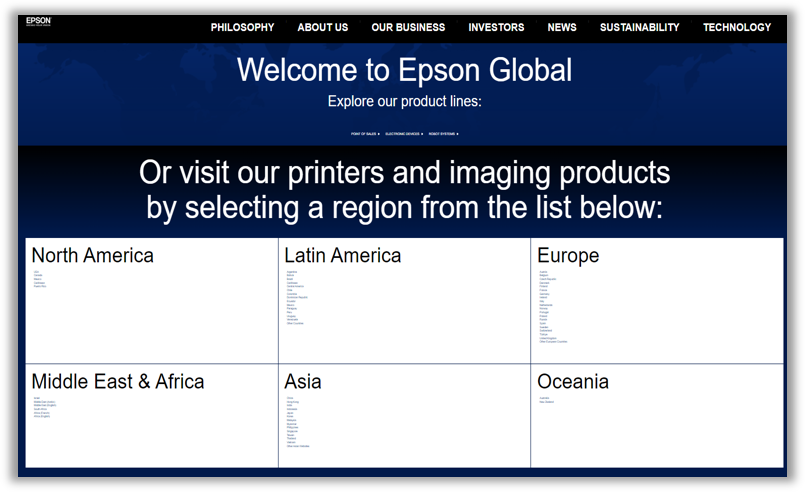
Task: Select the North America region heading
Action: tap(92, 255)
